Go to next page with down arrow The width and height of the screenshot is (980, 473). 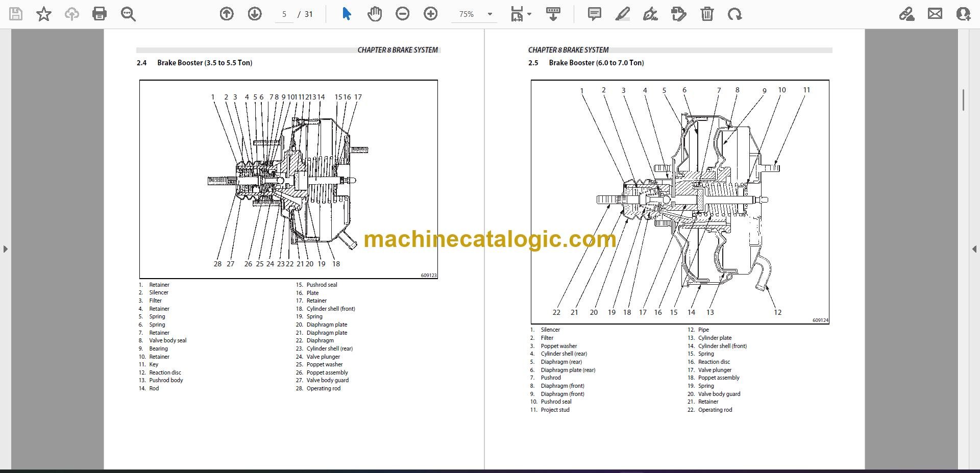(255, 14)
